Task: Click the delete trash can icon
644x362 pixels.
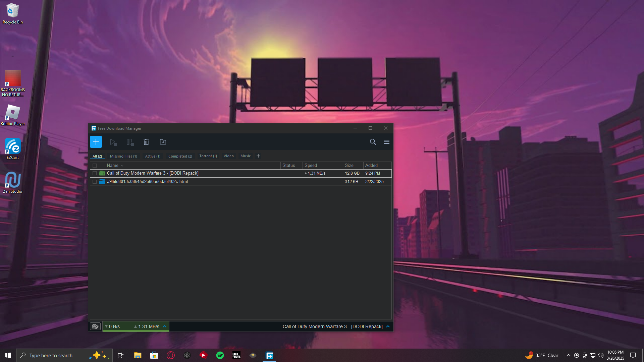Action: click(146, 142)
